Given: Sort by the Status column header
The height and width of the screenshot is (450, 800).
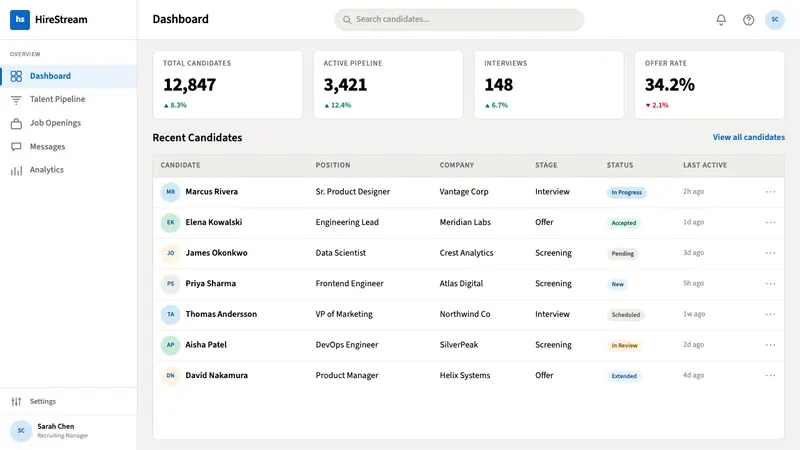Looking at the screenshot, I should [620, 165].
